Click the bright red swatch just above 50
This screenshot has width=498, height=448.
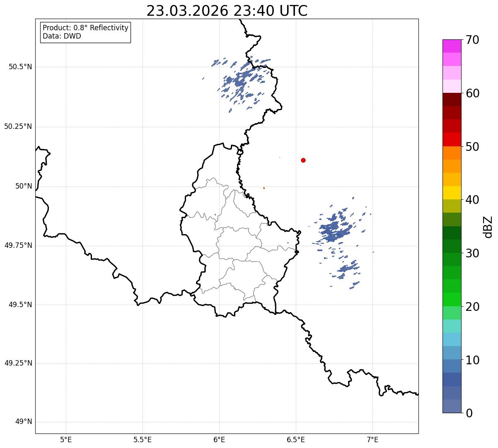click(452, 139)
